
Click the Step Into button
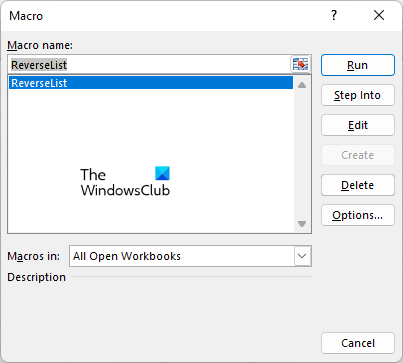pyautogui.click(x=358, y=95)
